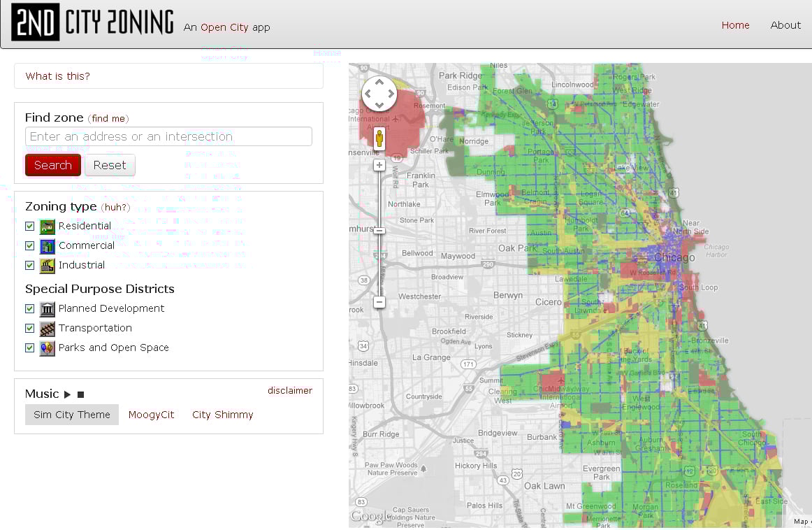Uncheck the Commercial checkbox
Screen dimensions: 812x530
[30, 246]
